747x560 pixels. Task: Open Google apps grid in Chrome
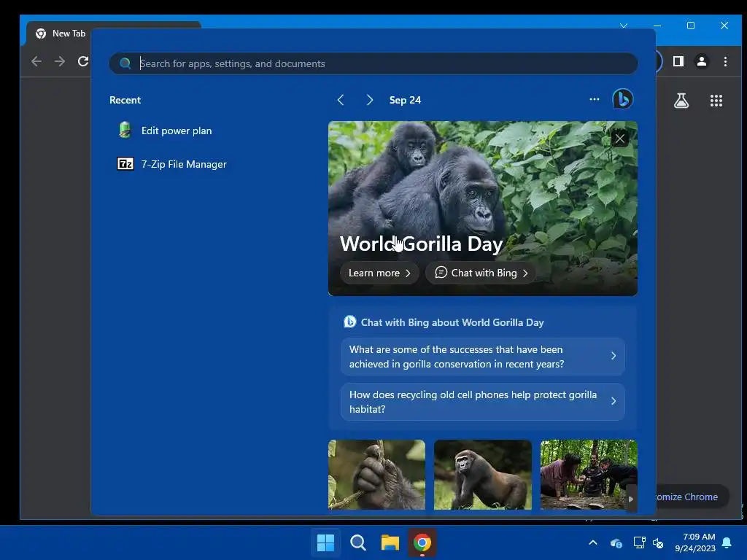[716, 101]
